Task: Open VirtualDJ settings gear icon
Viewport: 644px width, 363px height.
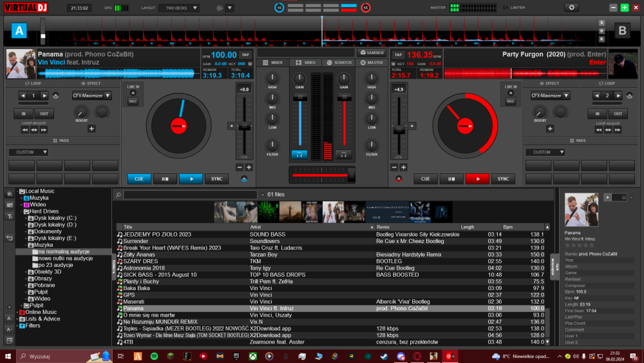Action: tap(571, 7)
